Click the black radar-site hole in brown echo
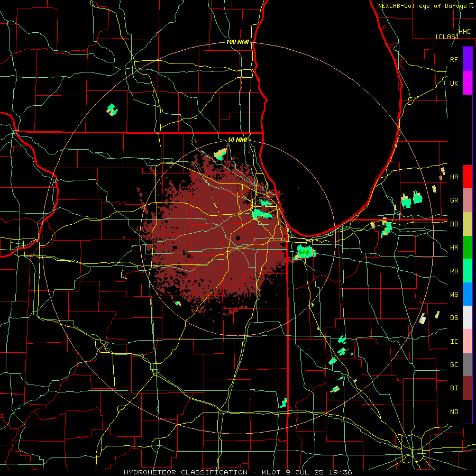This screenshot has height=476, width=476. pos(238,238)
